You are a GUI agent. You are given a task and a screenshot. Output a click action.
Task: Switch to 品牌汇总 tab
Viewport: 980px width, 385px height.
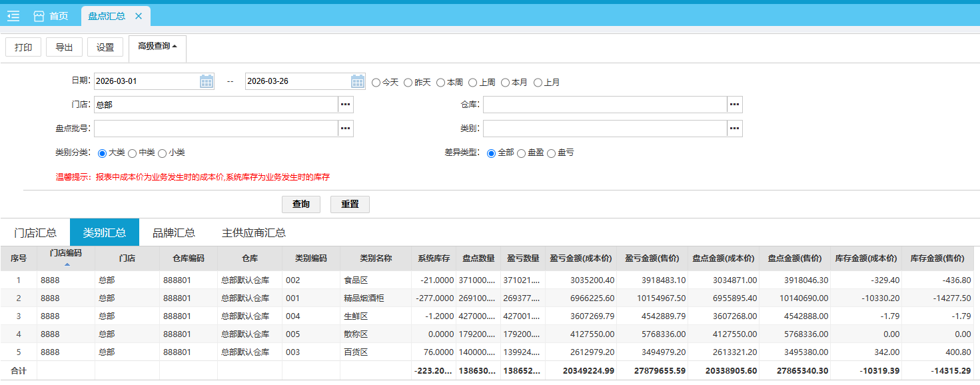(173, 232)
